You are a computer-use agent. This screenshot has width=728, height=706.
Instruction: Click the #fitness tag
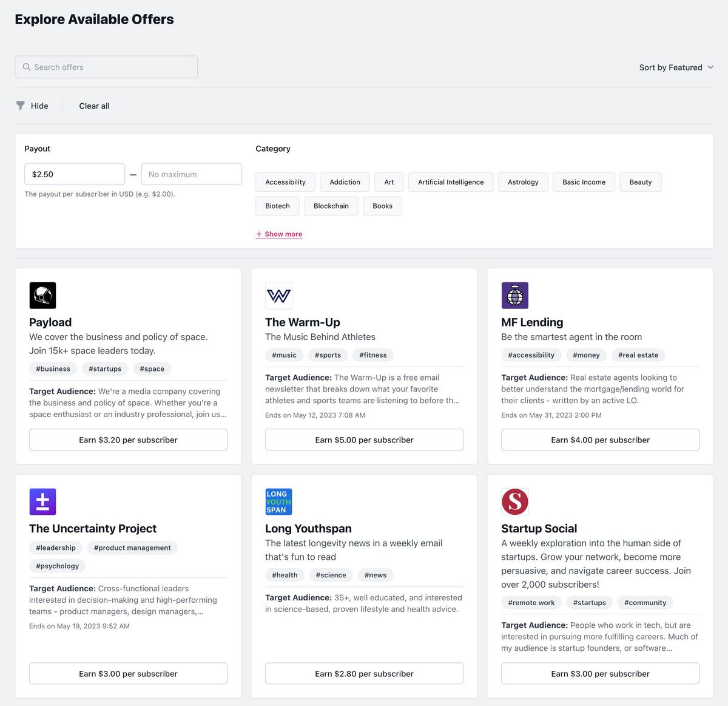click(x=373, y=355)
